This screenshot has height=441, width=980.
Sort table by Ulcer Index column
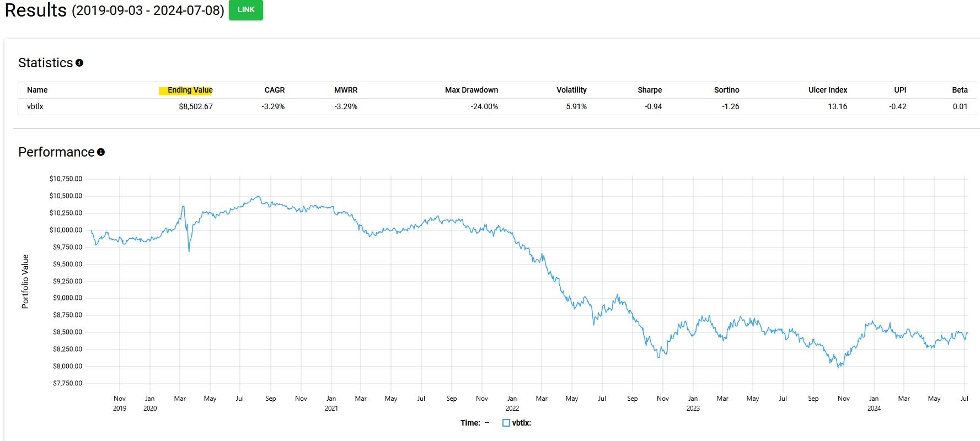(828, 90)
